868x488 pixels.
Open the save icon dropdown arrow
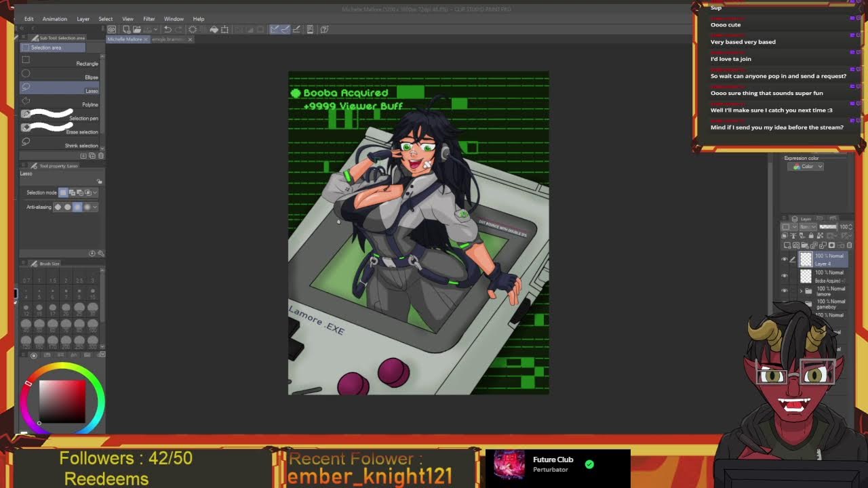(155, 29)
